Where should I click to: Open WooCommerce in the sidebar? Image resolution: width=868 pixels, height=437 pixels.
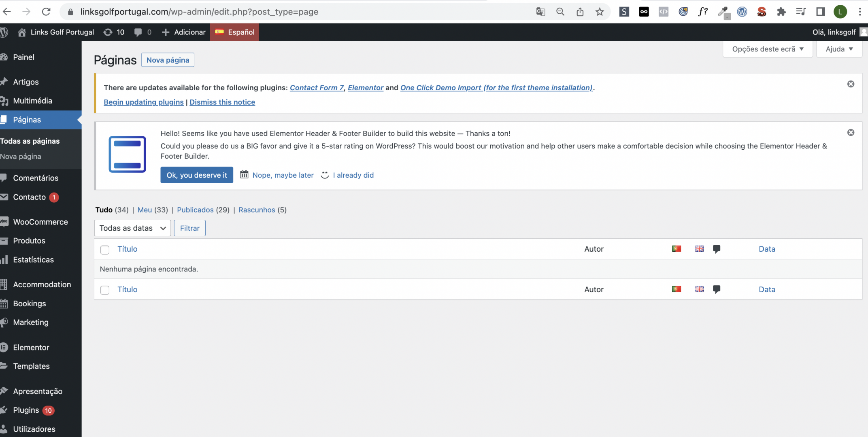(40, 222)
